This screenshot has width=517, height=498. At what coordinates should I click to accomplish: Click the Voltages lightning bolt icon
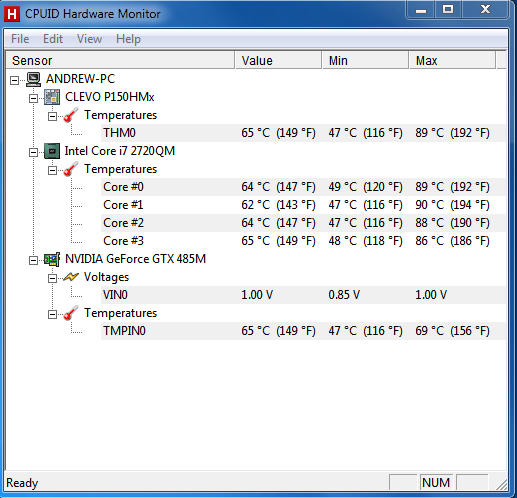coord(71,277)
